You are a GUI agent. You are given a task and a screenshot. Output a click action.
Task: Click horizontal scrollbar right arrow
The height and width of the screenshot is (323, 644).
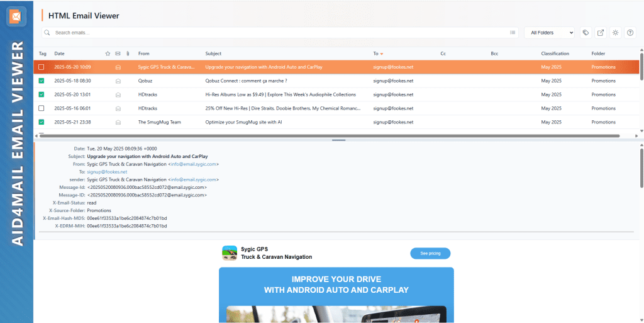coord(636,135)
